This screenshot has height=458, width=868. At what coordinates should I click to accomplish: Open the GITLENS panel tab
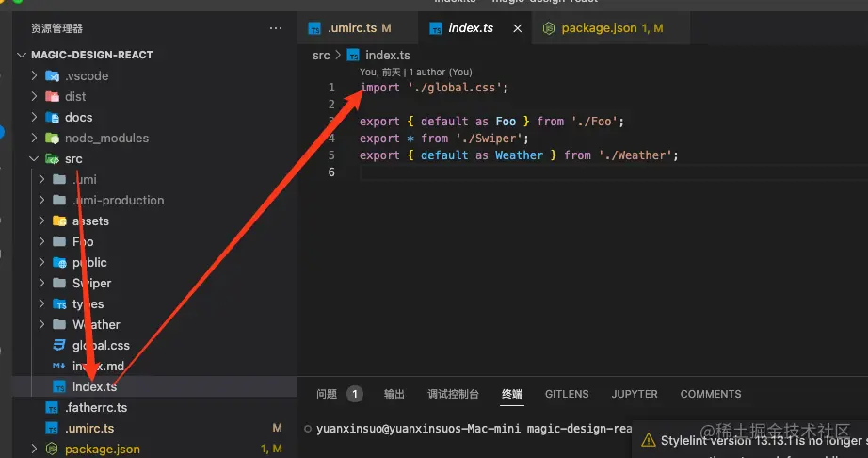click(567, 394)
